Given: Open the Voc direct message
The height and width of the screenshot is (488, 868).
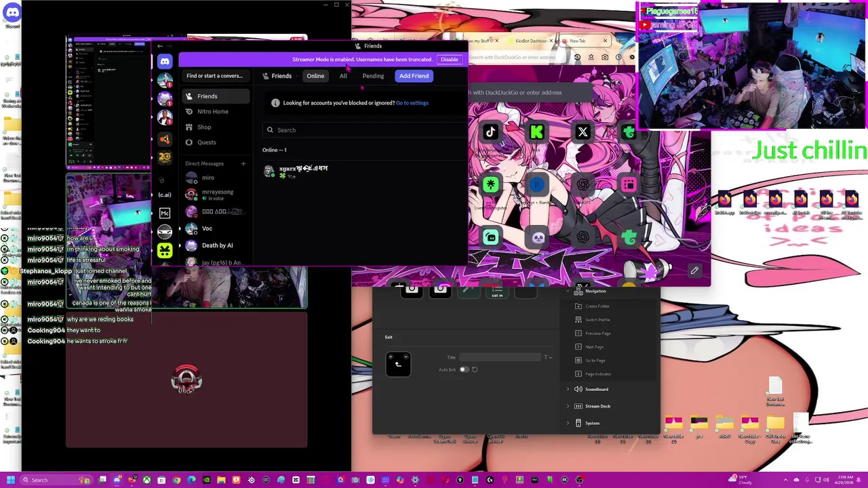Looking at the screenshot, I should point(216,228).
